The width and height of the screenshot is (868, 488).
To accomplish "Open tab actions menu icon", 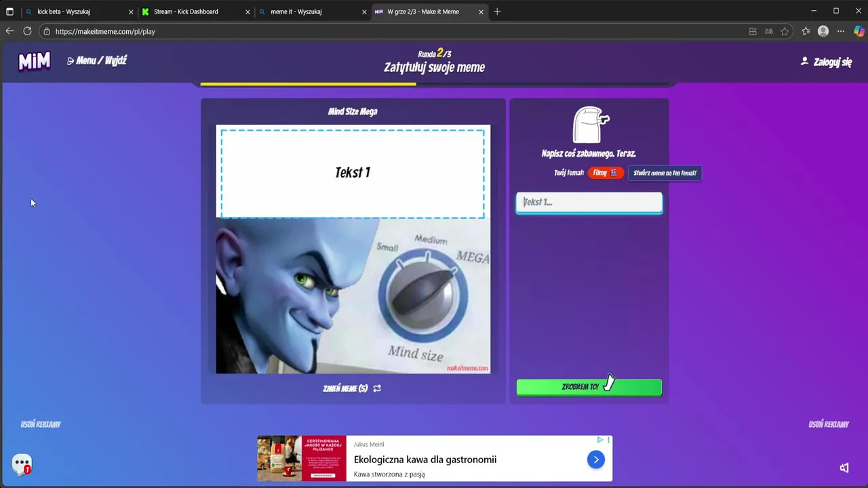I will pos(9,12).
